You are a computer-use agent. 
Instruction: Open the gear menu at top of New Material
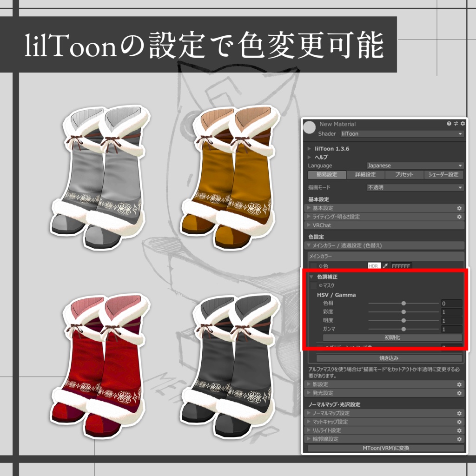click(463, 124)
